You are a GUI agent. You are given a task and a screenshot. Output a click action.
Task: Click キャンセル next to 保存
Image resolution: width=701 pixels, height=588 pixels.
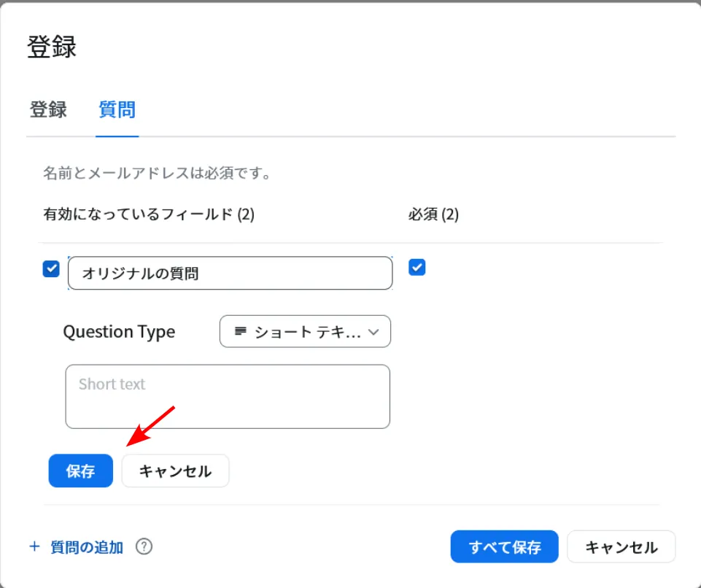point(175,471)
